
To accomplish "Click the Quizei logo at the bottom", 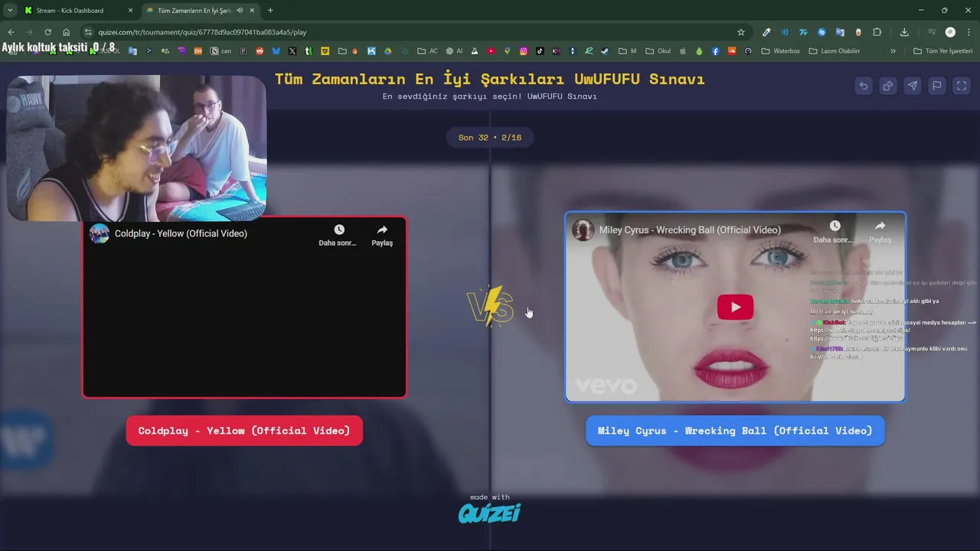I will tap(489, 512).
